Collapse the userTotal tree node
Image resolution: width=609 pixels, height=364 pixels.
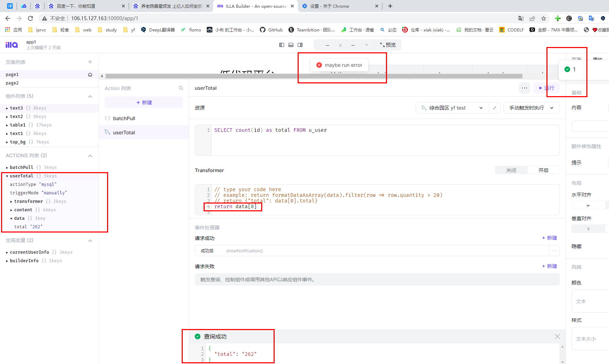click(x=7, y=176)
